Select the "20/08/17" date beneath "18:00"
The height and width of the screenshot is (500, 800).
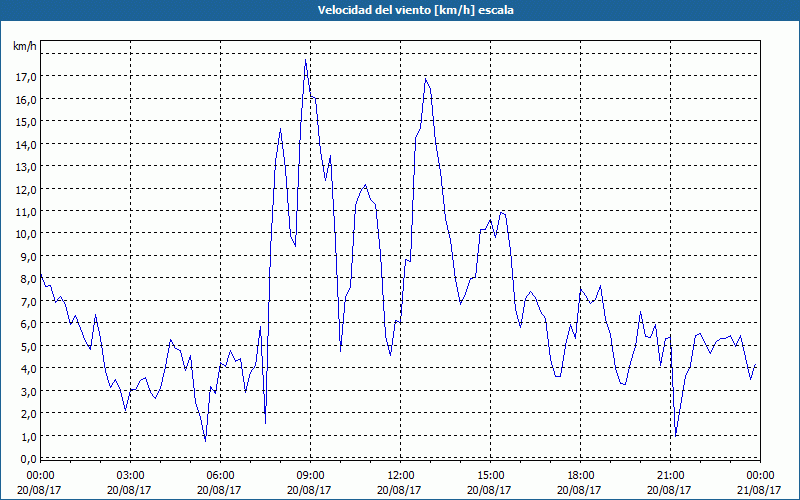click(580, 490)
